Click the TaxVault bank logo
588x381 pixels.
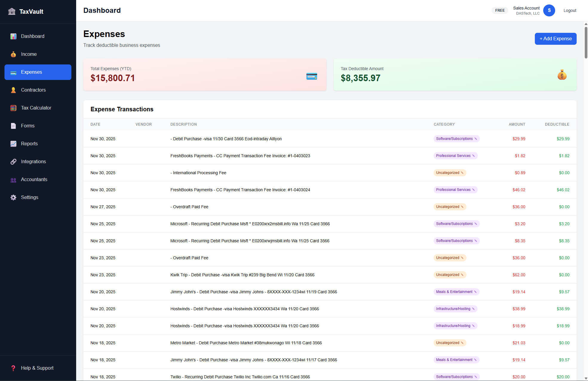(12, 11)
